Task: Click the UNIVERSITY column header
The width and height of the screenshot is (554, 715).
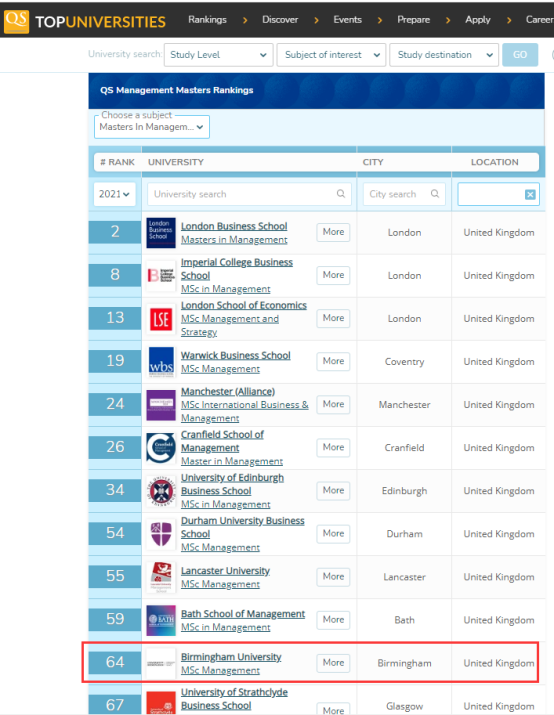Action: 176,162
